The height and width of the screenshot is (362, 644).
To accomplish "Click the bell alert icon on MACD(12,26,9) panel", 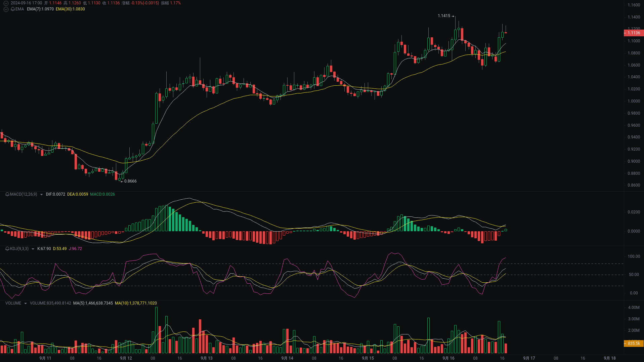I will [x=7, y=194].
